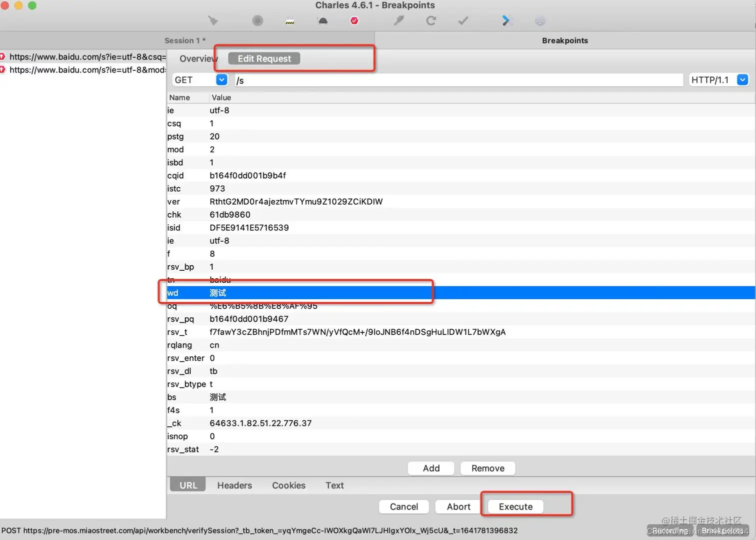Select the rsv_stat row with -2
This screenshot has width=756, height=540.
pyautogui.click(x=461, y=449)
